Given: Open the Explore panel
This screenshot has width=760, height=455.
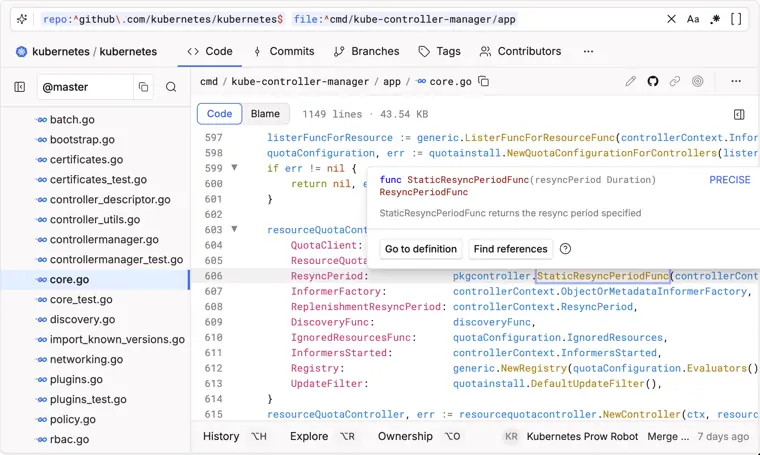Looking at the screenshot, I should tap(322, 436).
